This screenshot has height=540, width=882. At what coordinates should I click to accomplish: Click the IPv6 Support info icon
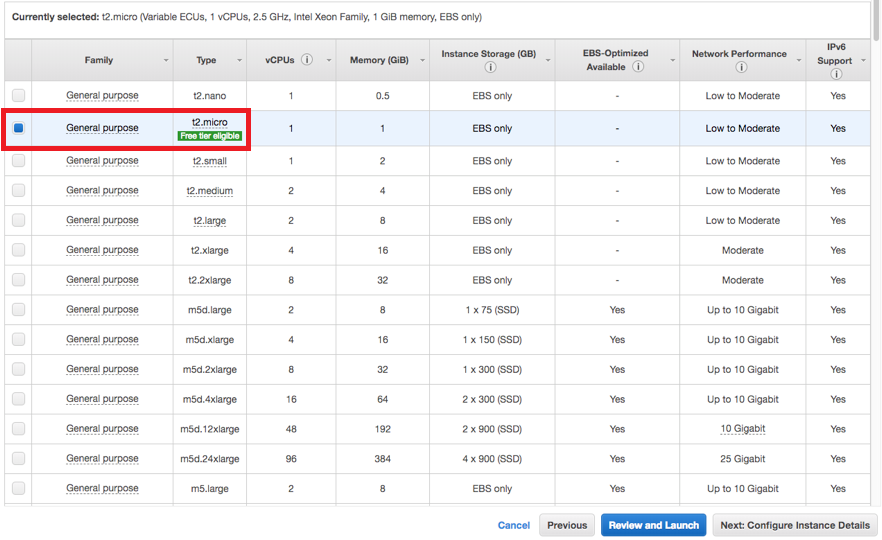(x=836, y=74)
